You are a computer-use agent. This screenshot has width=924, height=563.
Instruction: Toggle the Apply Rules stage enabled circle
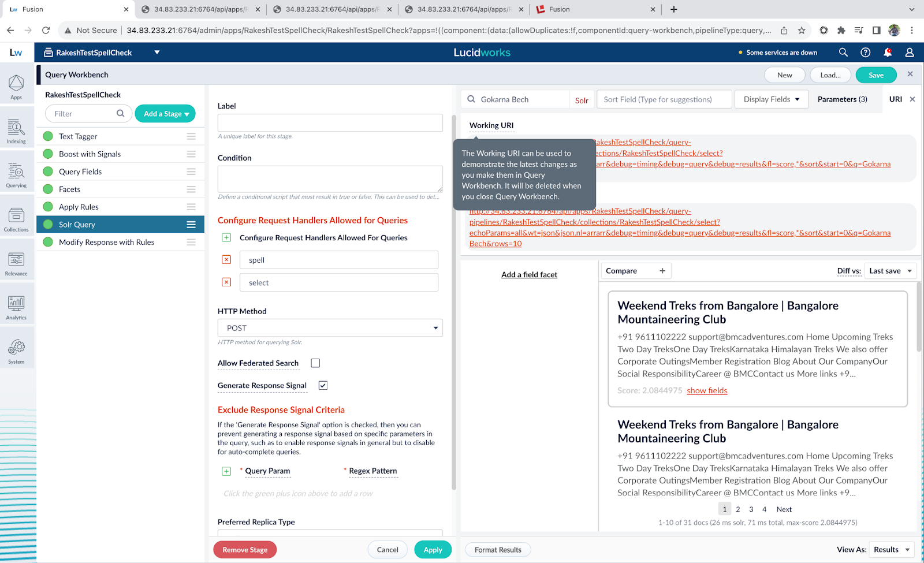coord(48,207)
